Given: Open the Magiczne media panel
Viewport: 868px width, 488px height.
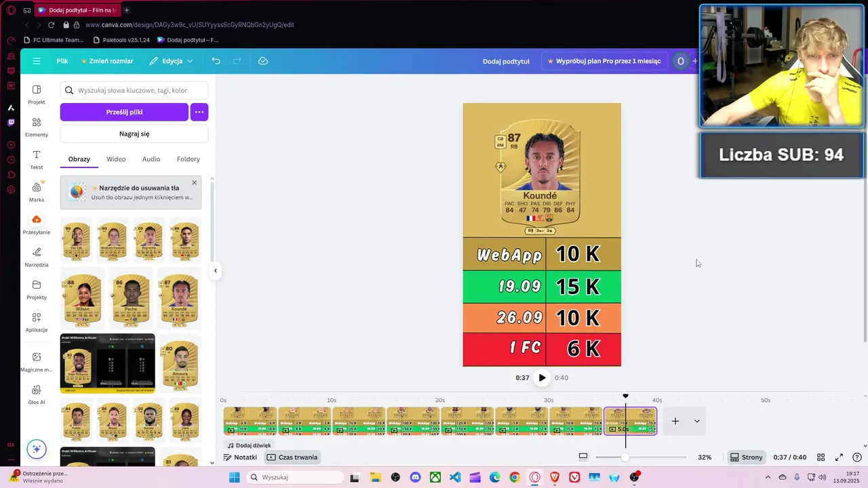Looking at the screenshot, I should coord(37,361).
